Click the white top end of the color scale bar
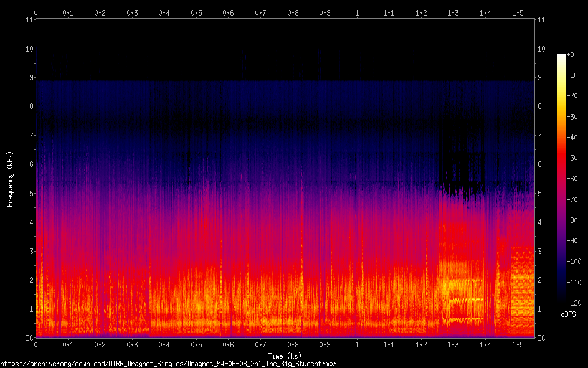Image resolution: width=588 pixels, height=368 pixels. pyautogui.click(x=562, y=57)
